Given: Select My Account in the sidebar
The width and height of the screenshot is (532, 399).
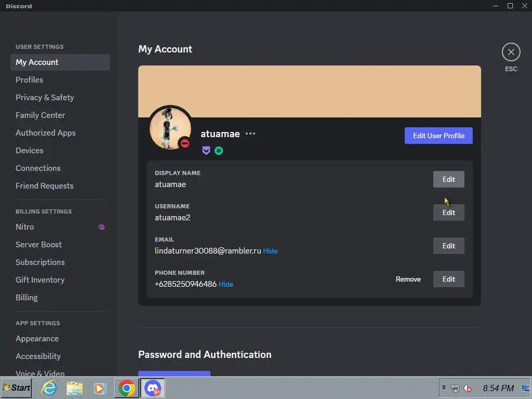Looking at the screenshot, I should click(x=60, y=62).
